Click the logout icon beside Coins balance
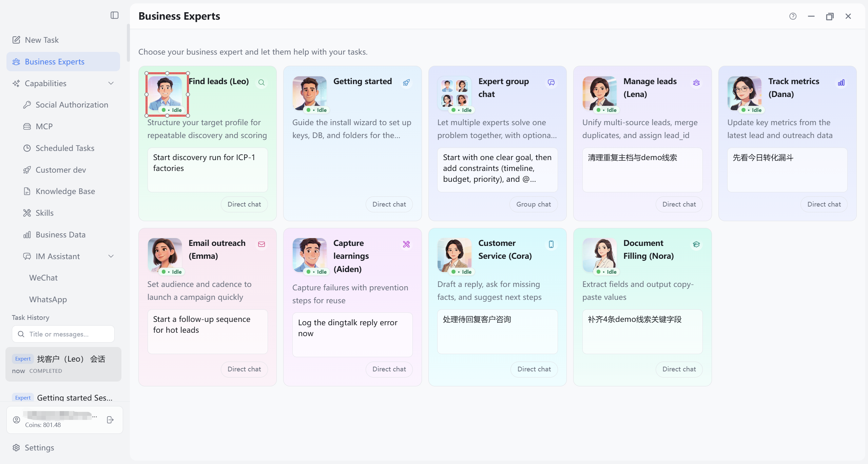Image resolution: width=868 pixels, height=464 pixels. coord(110,420)
